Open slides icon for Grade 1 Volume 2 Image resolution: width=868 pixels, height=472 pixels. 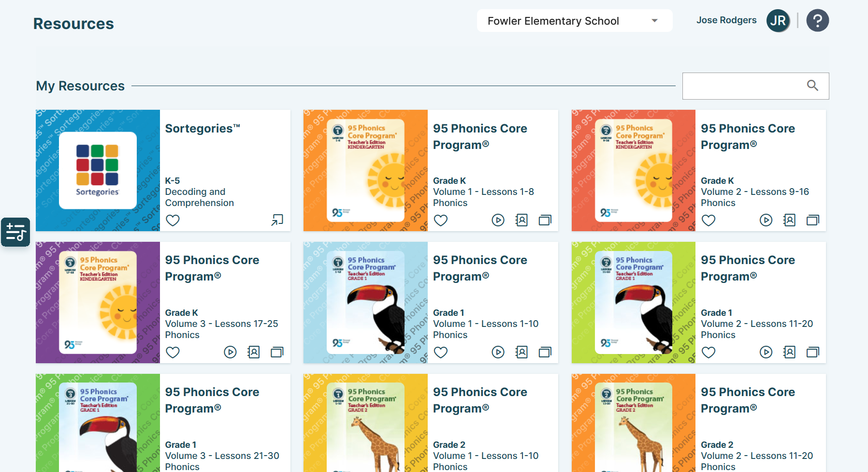[813, 352]
